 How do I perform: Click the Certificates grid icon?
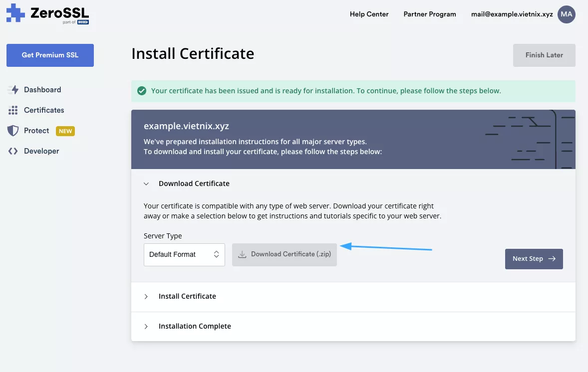(x=13, y=110)
